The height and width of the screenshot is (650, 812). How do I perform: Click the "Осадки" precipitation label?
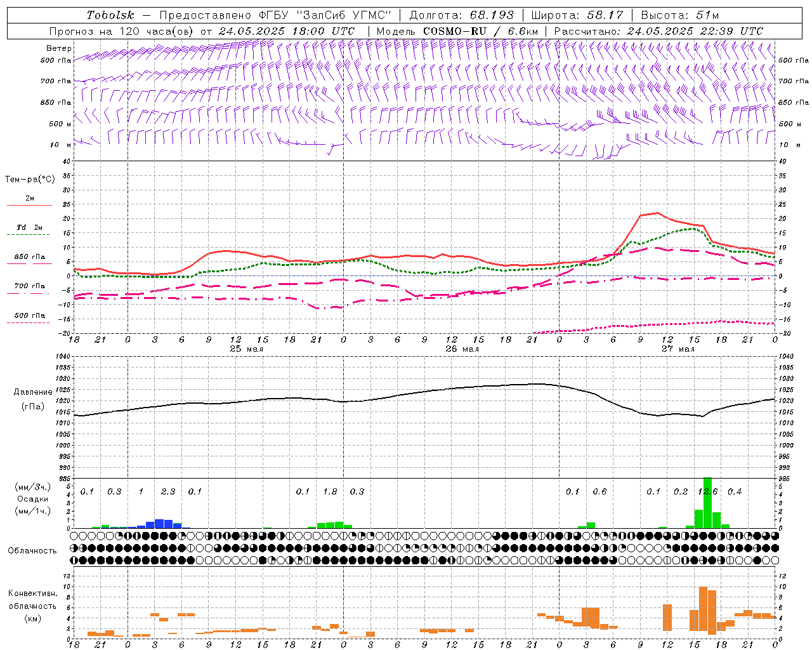pyautogui.click(x=32, y=499)
